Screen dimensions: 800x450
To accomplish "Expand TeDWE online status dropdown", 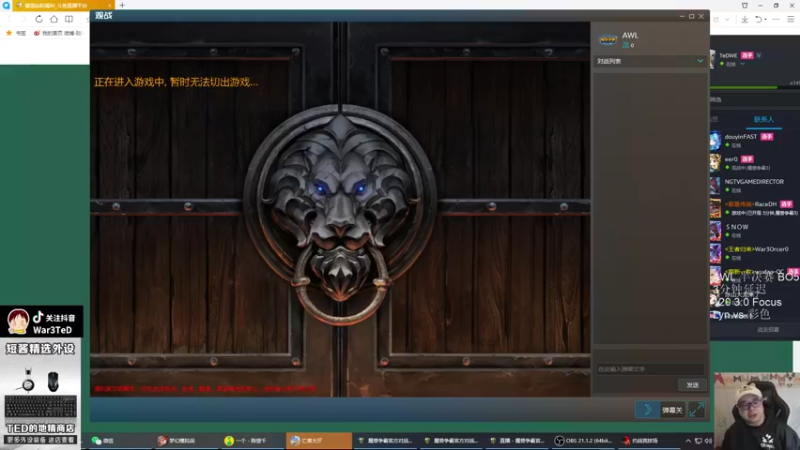I will pyautogui.click(x=742, y=64).
